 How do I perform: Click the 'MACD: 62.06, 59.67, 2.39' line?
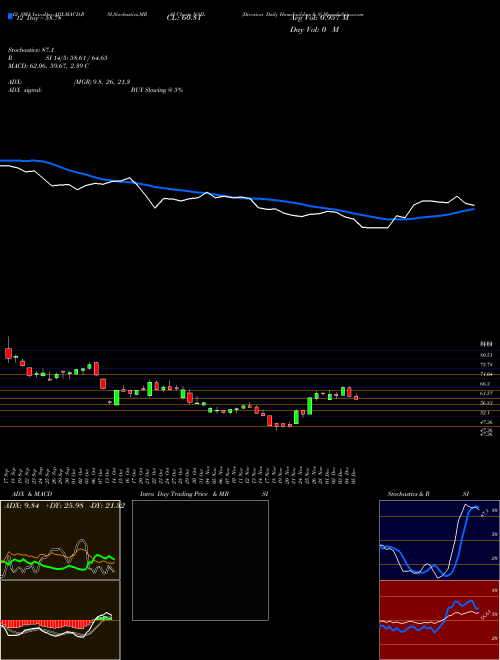[48, 66]
